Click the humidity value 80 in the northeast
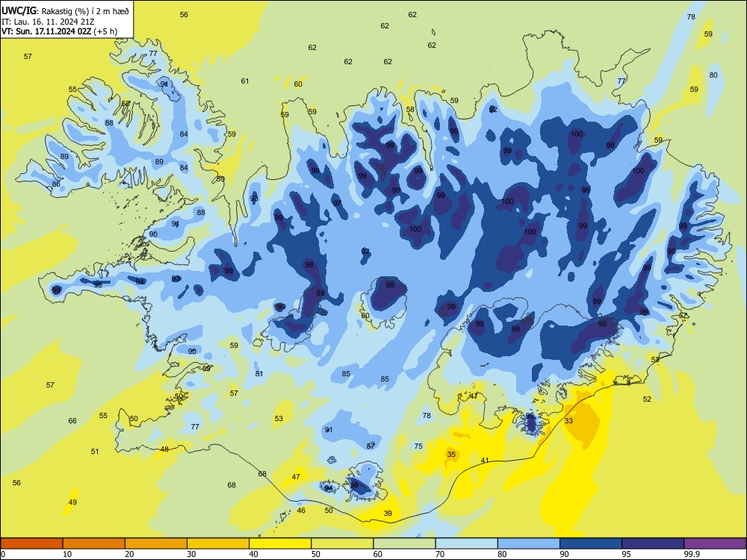 coord(713,75)
